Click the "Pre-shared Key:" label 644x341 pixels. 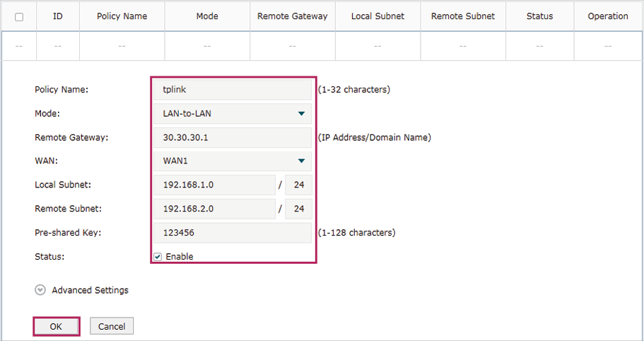[x=68, y=233]
